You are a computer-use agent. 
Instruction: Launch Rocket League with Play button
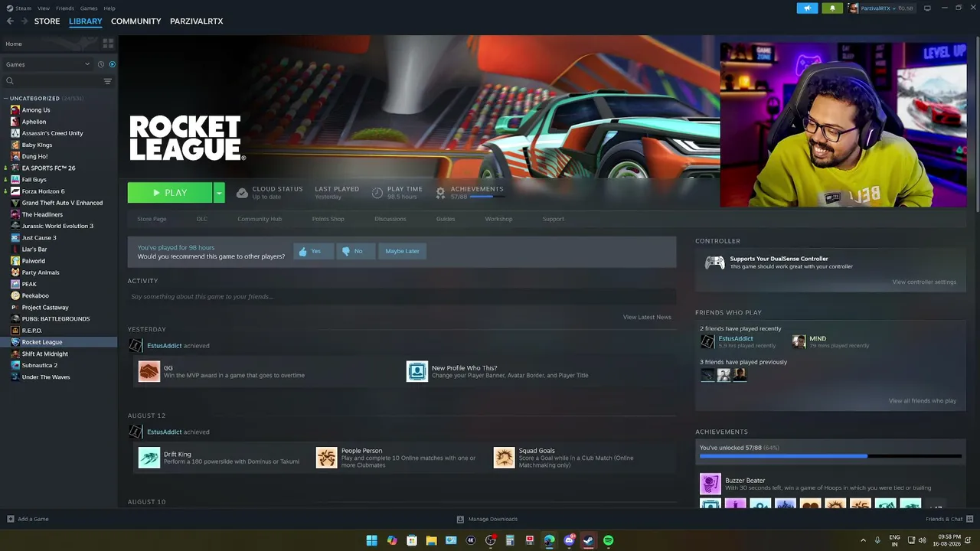[x=170, y=193]
